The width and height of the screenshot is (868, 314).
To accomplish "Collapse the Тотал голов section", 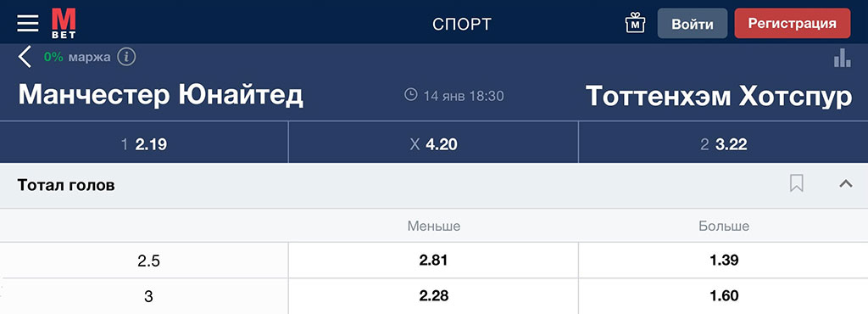I will pyautogui.click(x=846, y=184).
